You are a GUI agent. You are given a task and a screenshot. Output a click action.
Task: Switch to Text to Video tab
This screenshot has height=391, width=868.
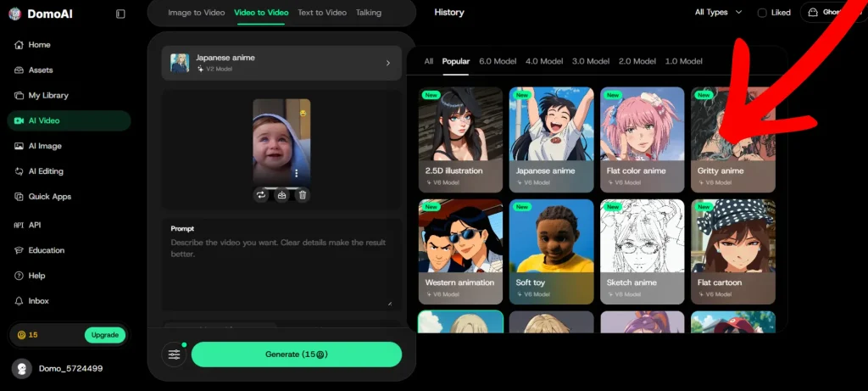(x=322, y=12)
